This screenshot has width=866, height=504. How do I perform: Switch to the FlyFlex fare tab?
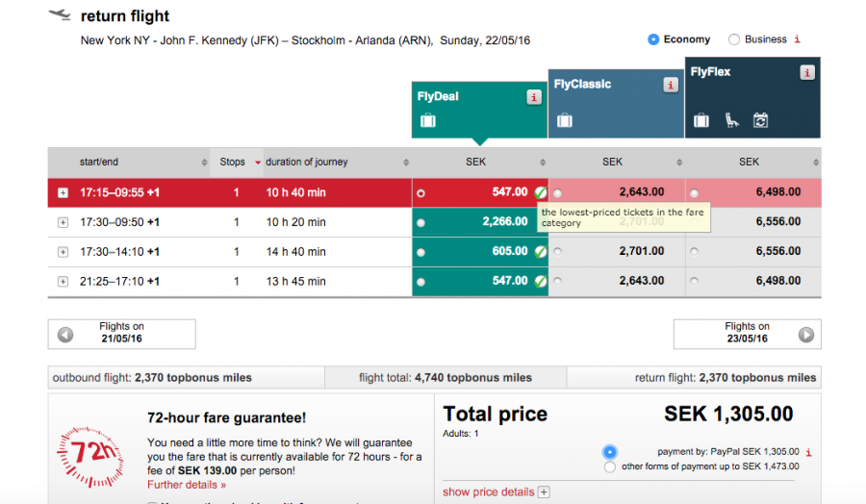pyautogui.click(x=752, y=96)
